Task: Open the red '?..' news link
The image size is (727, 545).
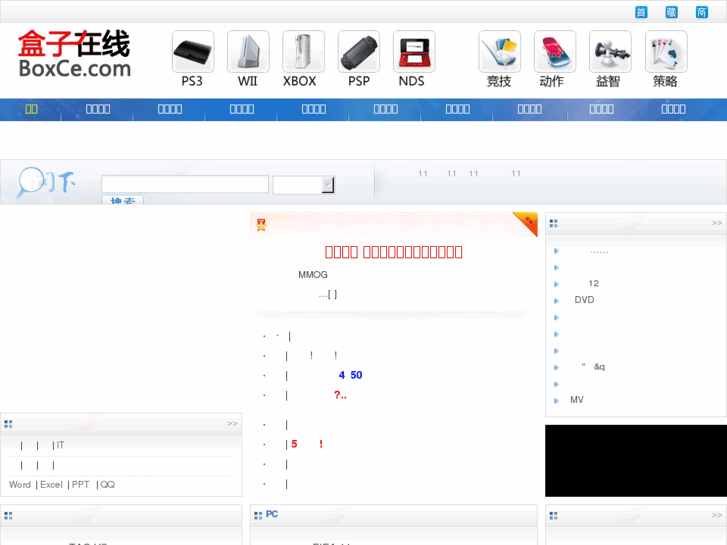Action: pos(340,395)
